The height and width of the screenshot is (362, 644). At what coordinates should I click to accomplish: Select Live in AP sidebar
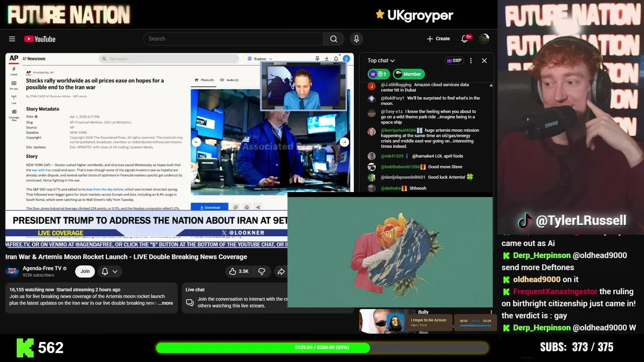(x=14, y=99)
